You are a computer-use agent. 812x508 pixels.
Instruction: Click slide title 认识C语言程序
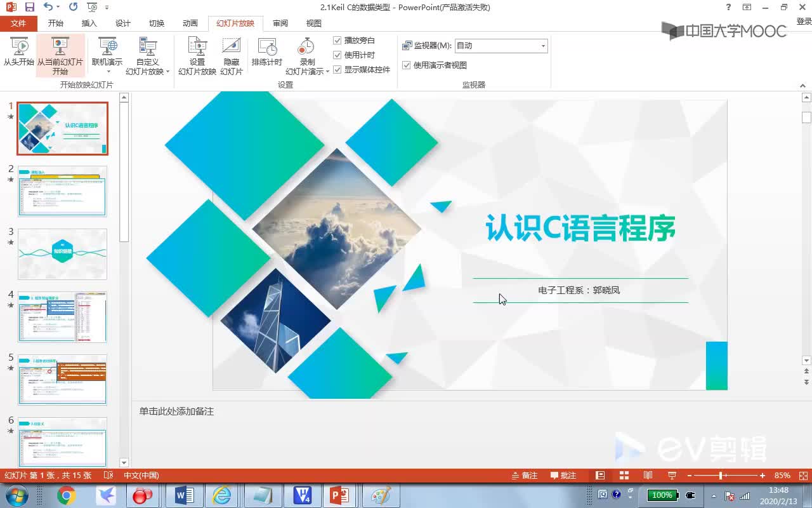point(580,228)
